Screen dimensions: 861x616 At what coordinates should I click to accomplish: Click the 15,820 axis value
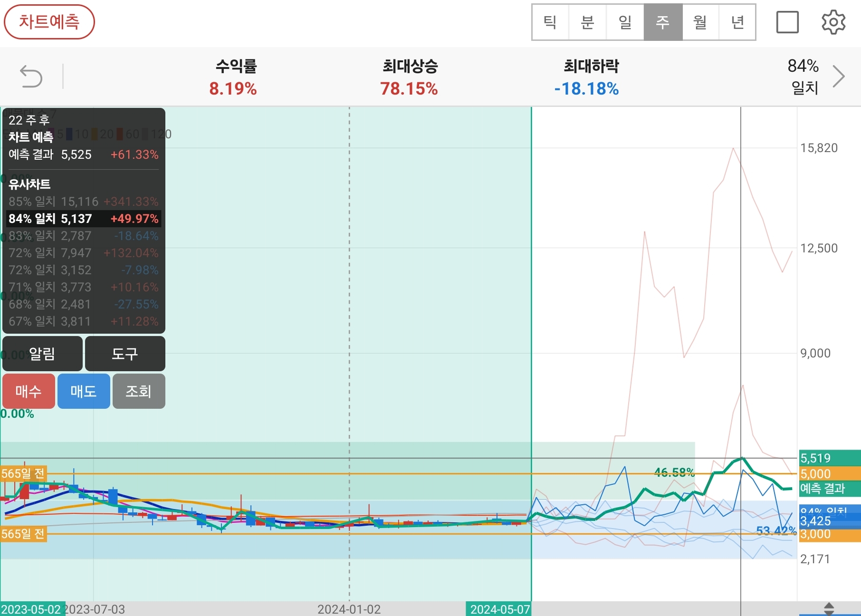point(819,148)
